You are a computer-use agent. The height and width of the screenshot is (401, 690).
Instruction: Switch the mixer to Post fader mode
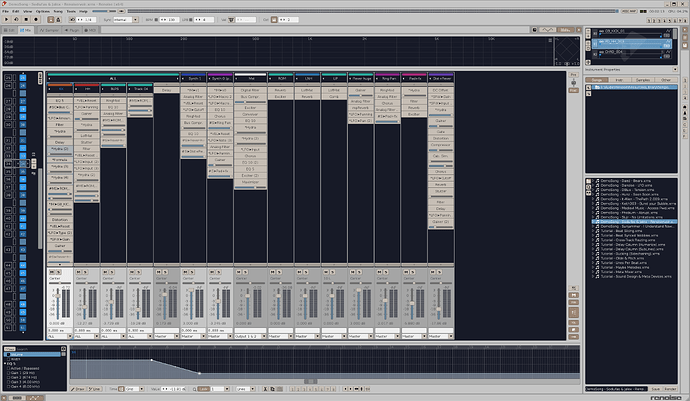tap(573, 90)
